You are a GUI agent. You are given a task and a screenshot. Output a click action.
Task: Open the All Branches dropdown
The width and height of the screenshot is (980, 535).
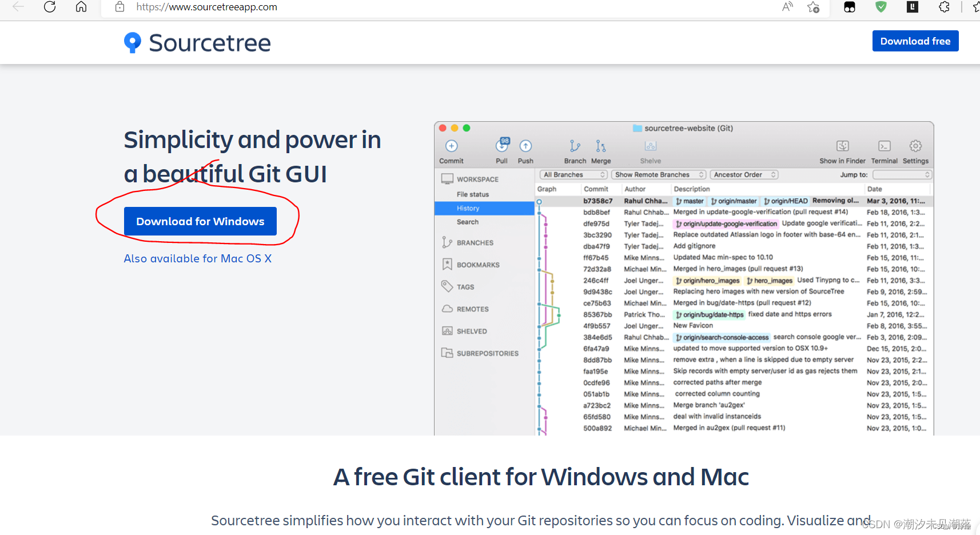(573, 175)
